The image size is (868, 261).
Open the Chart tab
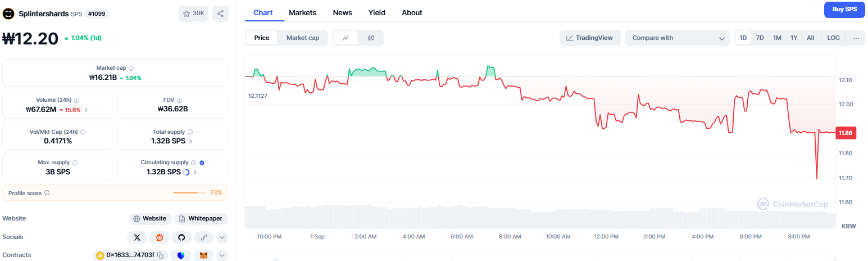263,12
